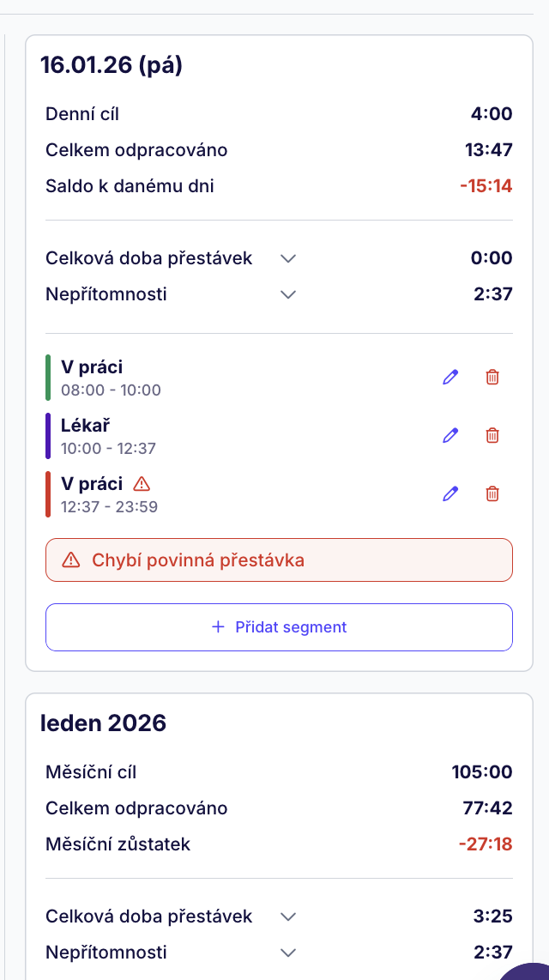549x980 pixels.
Task: Click the Přidat segment button
Action: tap(279, 627)
